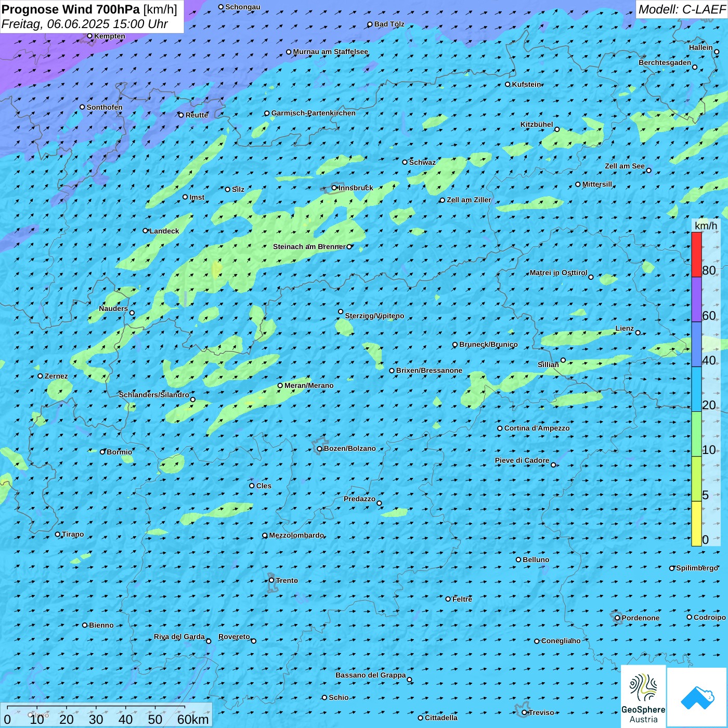Click the Bozen/Bolzano city marker

click(319, 449)
